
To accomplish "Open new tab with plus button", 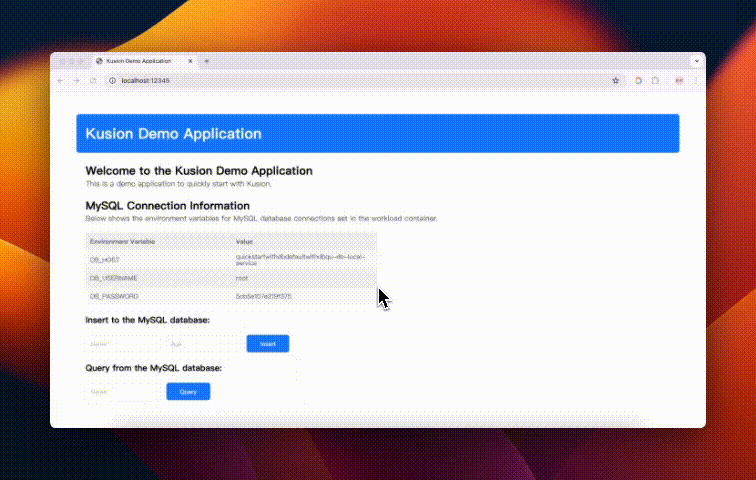I will 207,62.
